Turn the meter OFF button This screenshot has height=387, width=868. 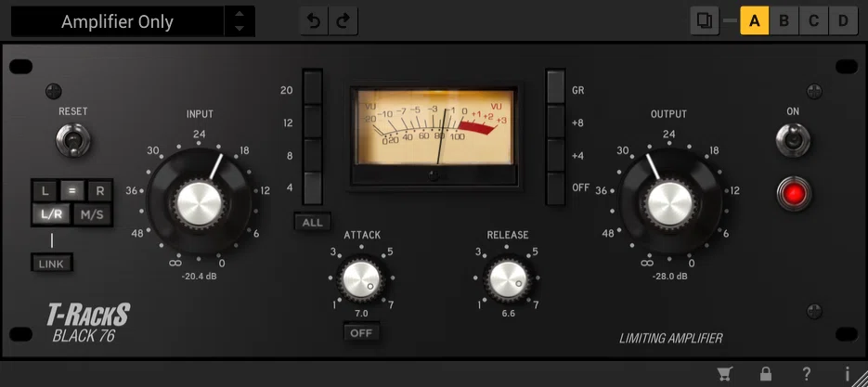coord(556,188)
